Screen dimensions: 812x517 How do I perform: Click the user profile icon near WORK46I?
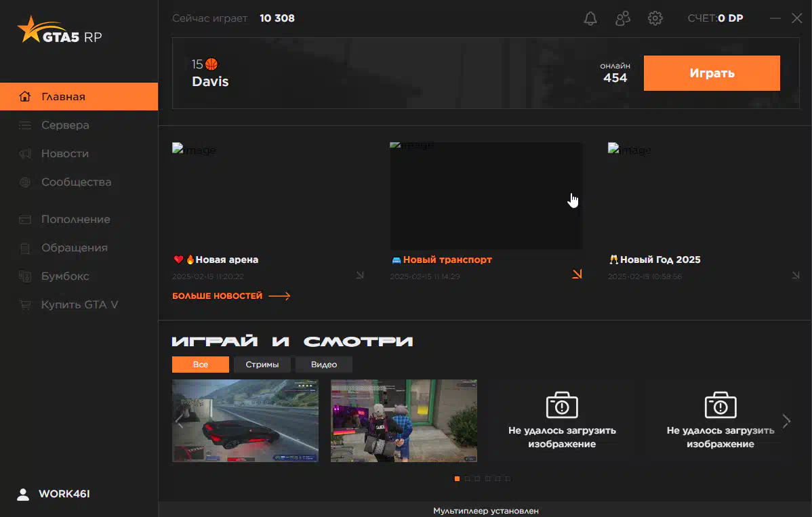pyautogui.click(x=23, y=494)
